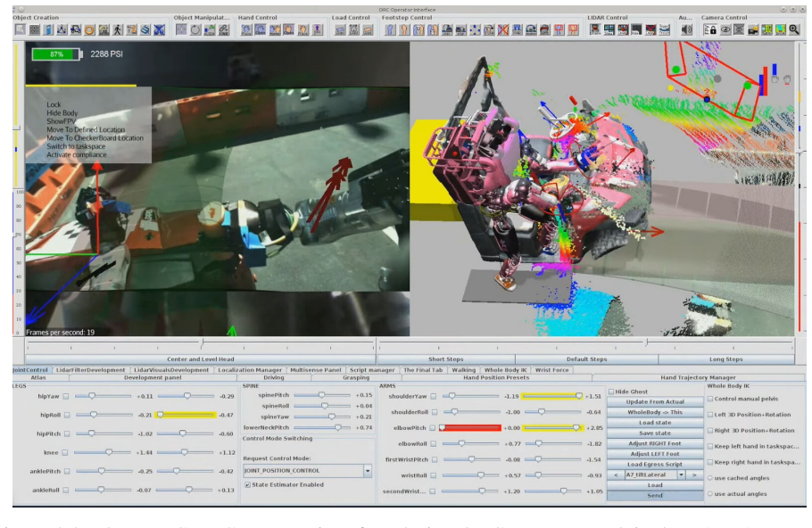812x528 pixels.
Task: Click the Long Steps button
Action: pos(726,359)
